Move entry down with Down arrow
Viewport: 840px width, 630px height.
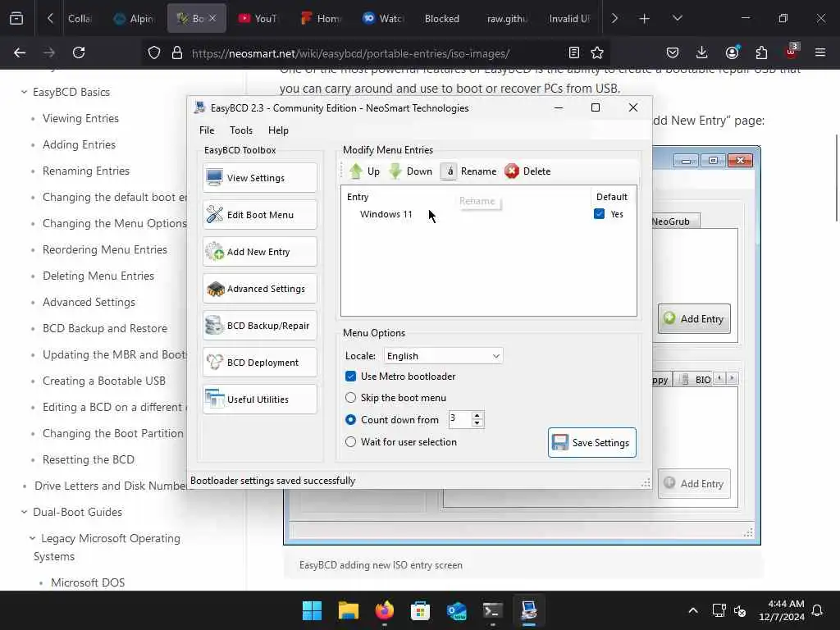pyautogui.click(x=411, y=171)
